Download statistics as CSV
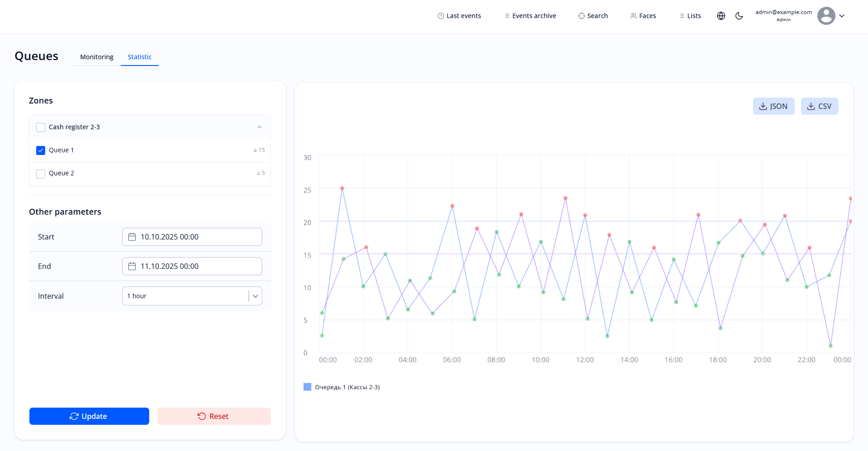Viewport: 868px width, 451px height. (819, 106)
